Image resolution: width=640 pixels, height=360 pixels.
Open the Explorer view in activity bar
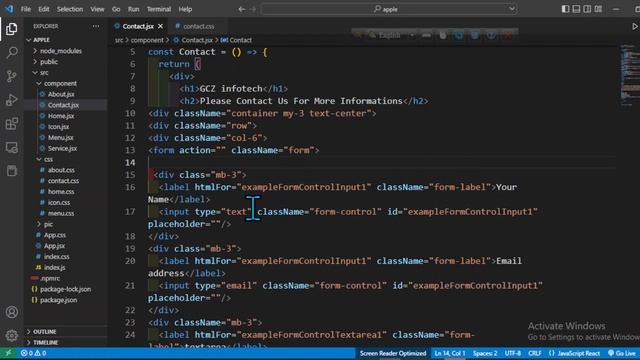[11, 29]
